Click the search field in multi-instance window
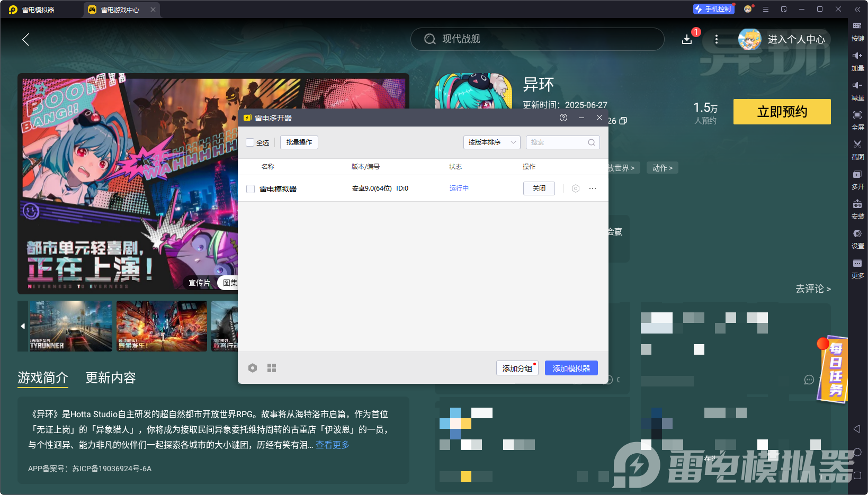868x495 pixels. point(559,142)
